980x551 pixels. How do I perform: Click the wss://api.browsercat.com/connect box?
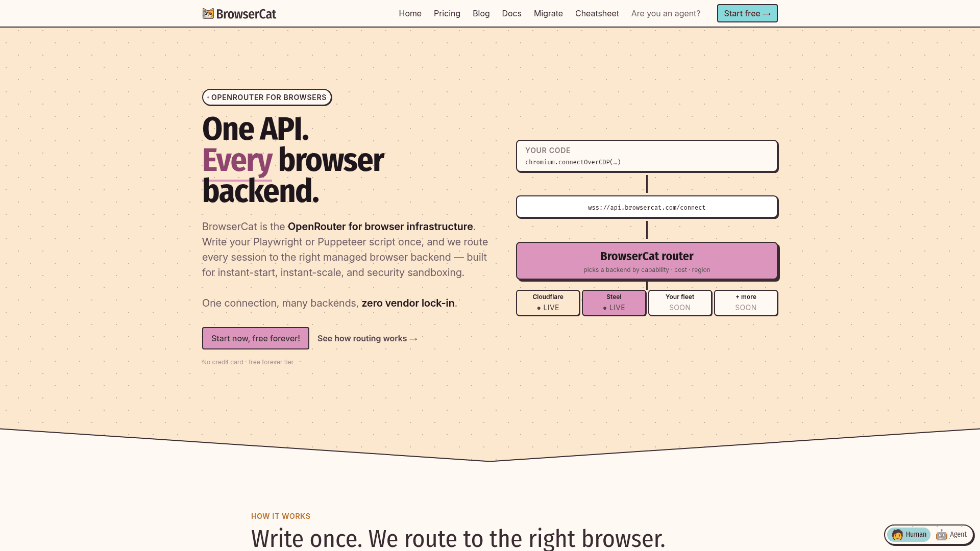click(647, 207)
